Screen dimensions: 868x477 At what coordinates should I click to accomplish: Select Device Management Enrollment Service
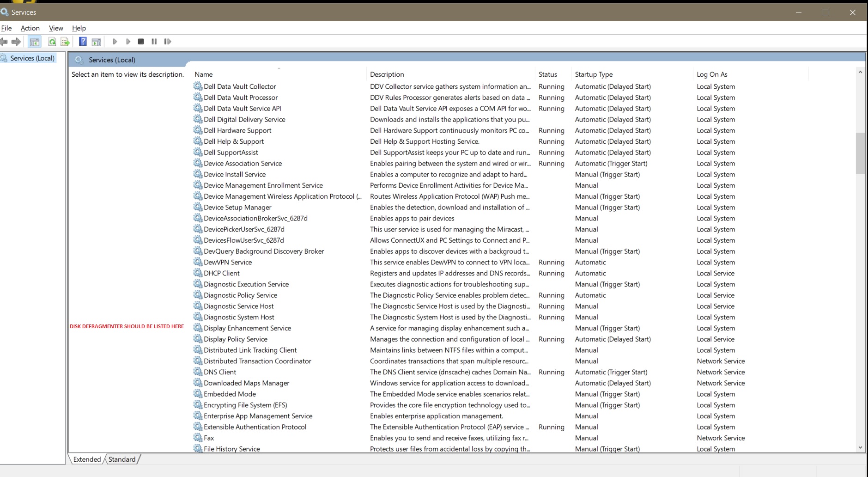[263, 185]
